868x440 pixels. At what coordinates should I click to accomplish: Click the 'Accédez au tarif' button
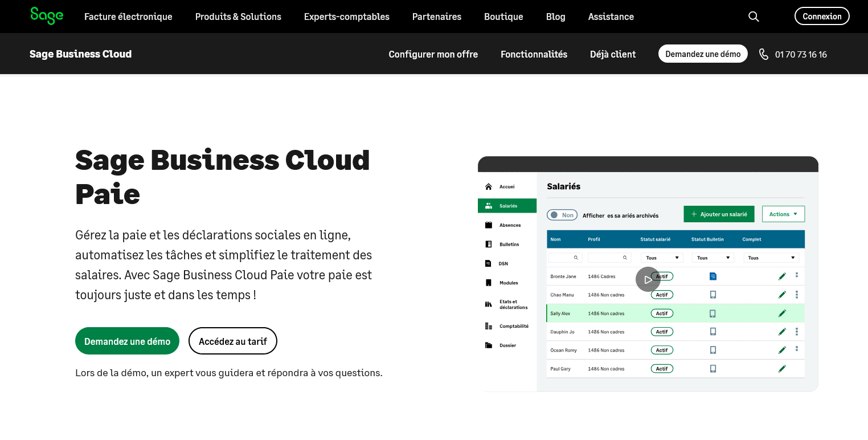click(233, 341)
